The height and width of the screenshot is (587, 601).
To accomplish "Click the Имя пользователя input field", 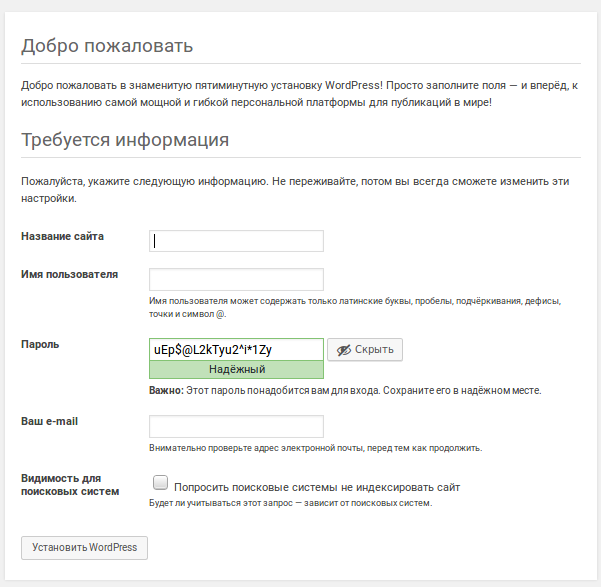I will click(x=236, y=279).
